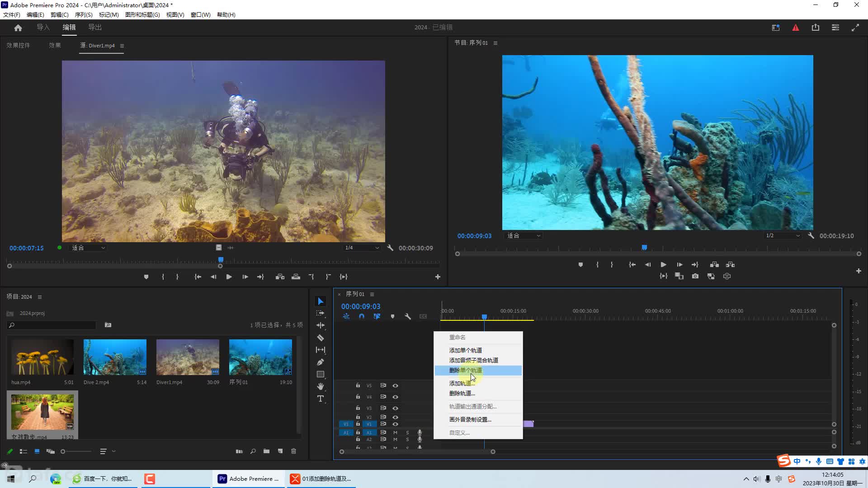
Task: Mute audio track A1
Action: click(395, 432)
